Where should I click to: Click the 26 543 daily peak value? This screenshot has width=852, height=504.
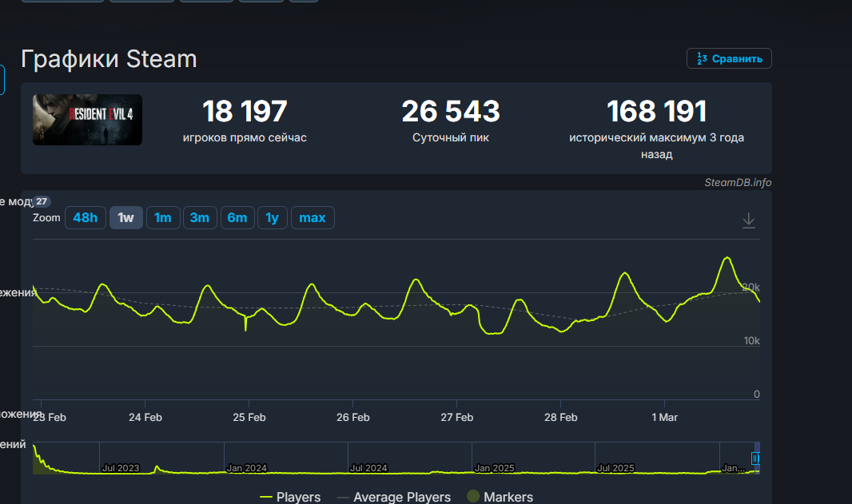(x=451, y=111)
